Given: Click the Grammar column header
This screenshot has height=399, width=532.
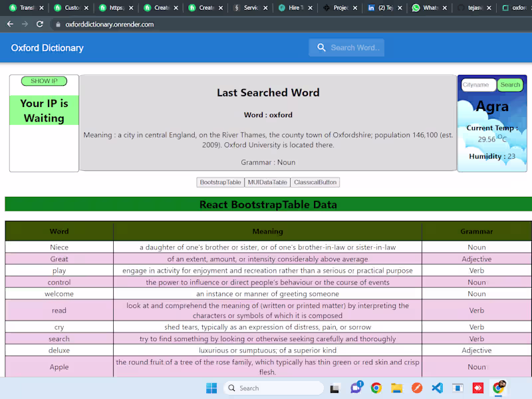Looking at the screenshot, I should coord(477,231).
